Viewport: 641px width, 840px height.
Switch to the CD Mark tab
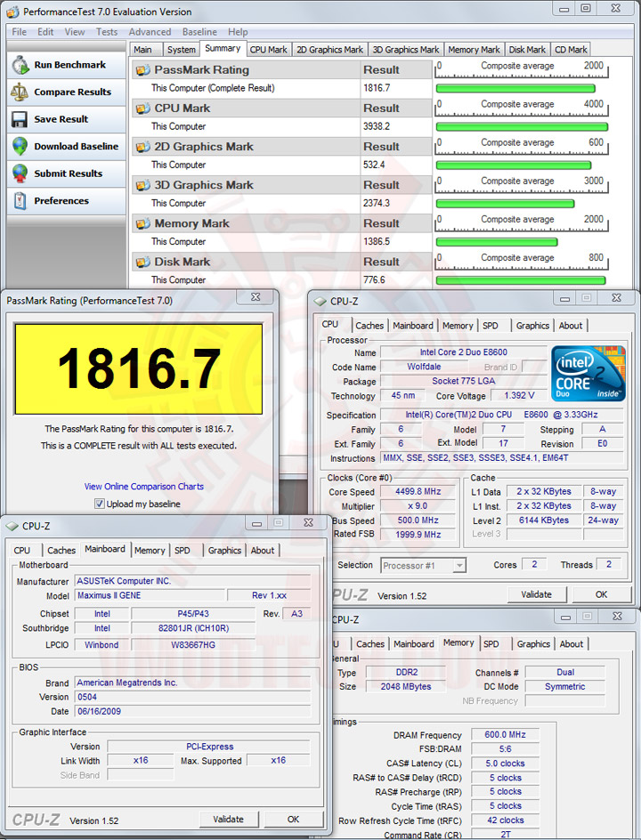[x=571, y=50]
